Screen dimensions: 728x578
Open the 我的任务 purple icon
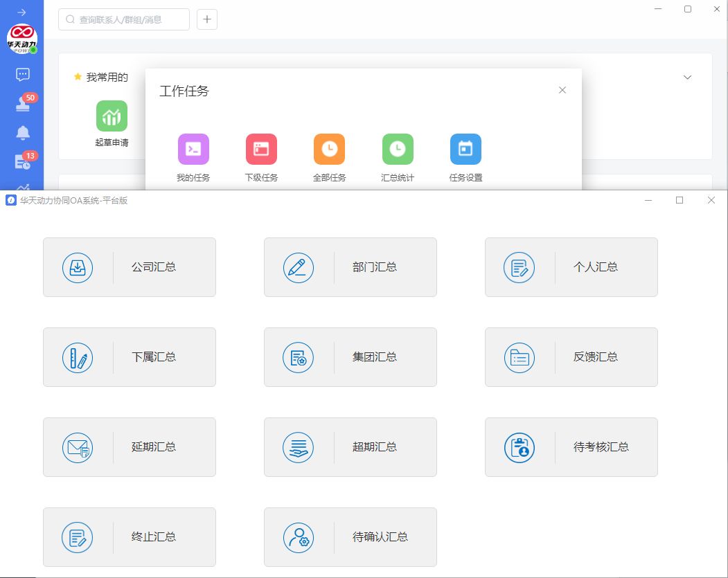[193, 149]
